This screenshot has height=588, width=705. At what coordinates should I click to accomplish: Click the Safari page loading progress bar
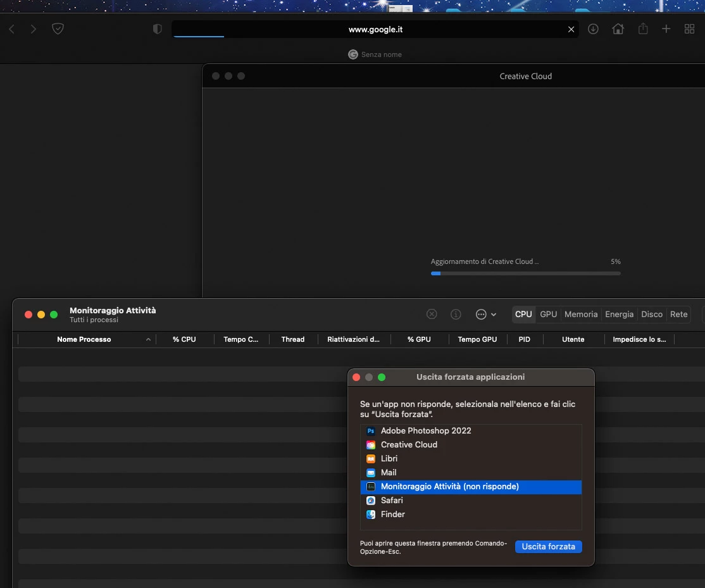point(199,37)
